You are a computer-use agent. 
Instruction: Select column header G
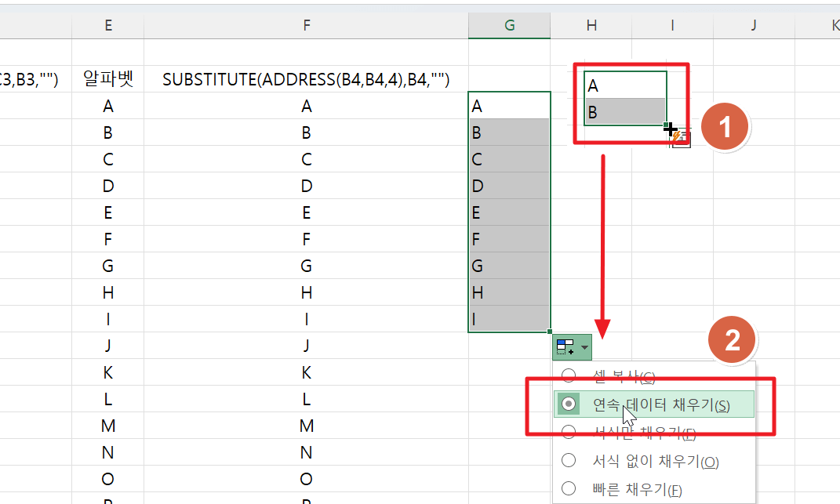[x=509, y=24]
